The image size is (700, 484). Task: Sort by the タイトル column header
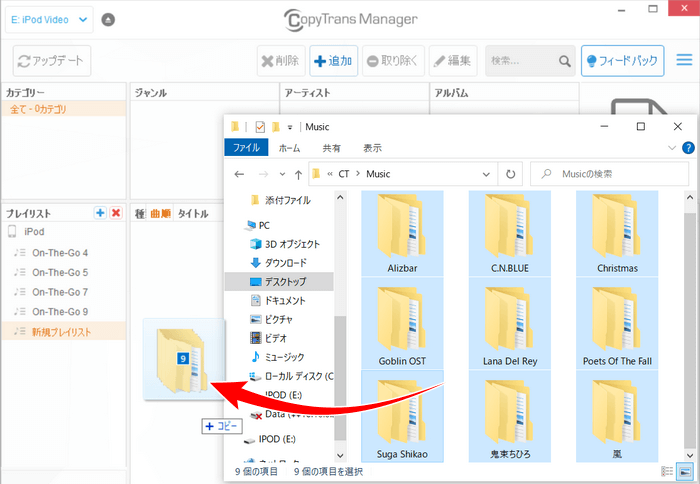193,214
